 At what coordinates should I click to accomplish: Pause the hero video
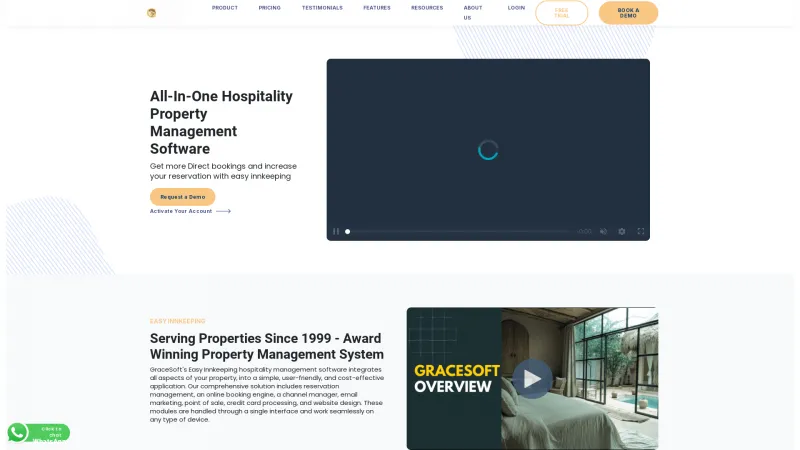click(336, 232)
